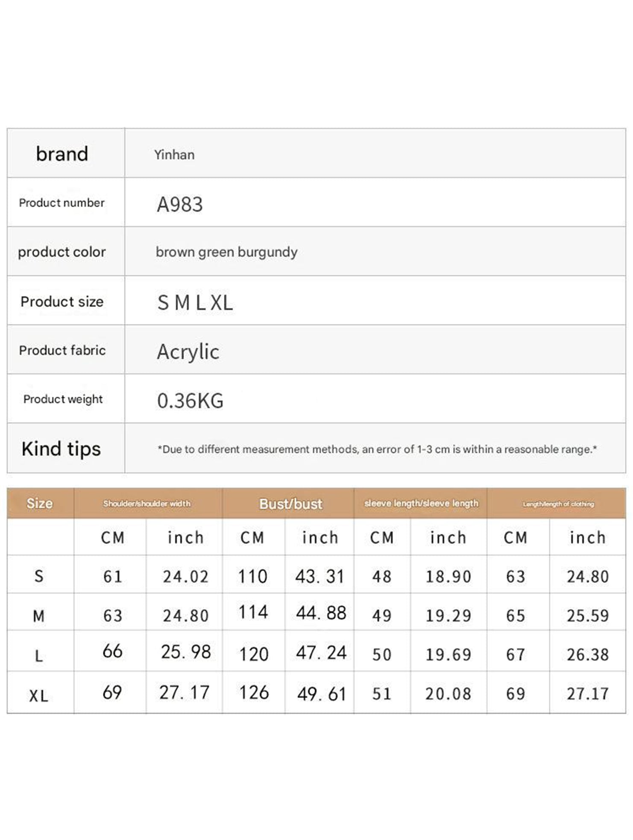Click the 25.59 inch clothing length value
This screenshot has width=633, height=840.
click(x=588, y=616)
